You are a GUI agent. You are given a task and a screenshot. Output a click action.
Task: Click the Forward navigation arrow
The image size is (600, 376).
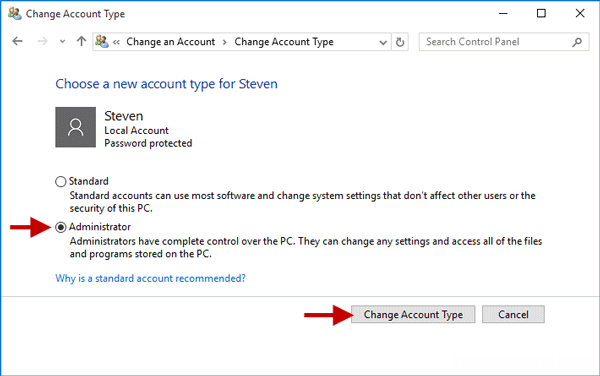click(x=42, y=41)
